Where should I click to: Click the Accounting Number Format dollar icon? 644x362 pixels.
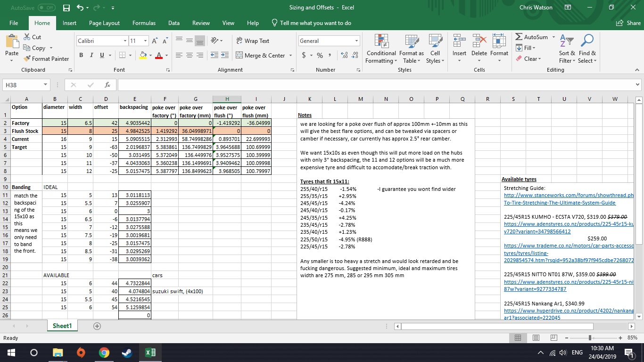tap(304, 55)
